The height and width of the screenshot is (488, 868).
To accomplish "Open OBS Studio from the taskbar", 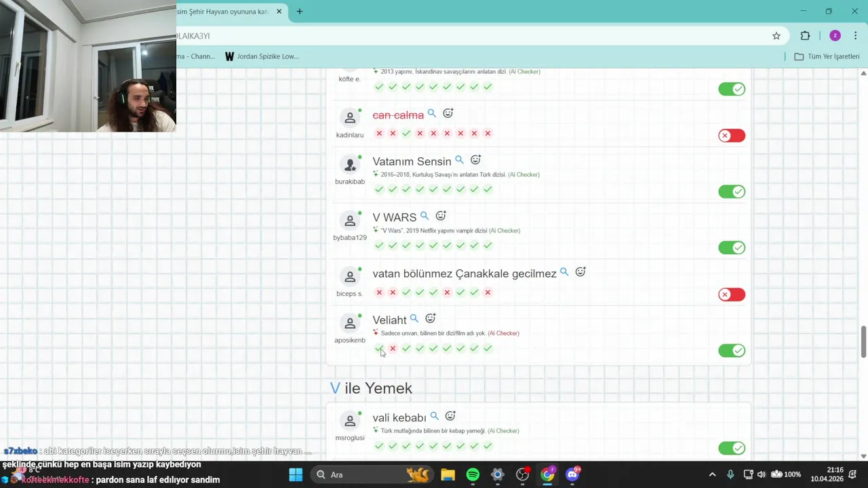I will (x=522, y=474).
